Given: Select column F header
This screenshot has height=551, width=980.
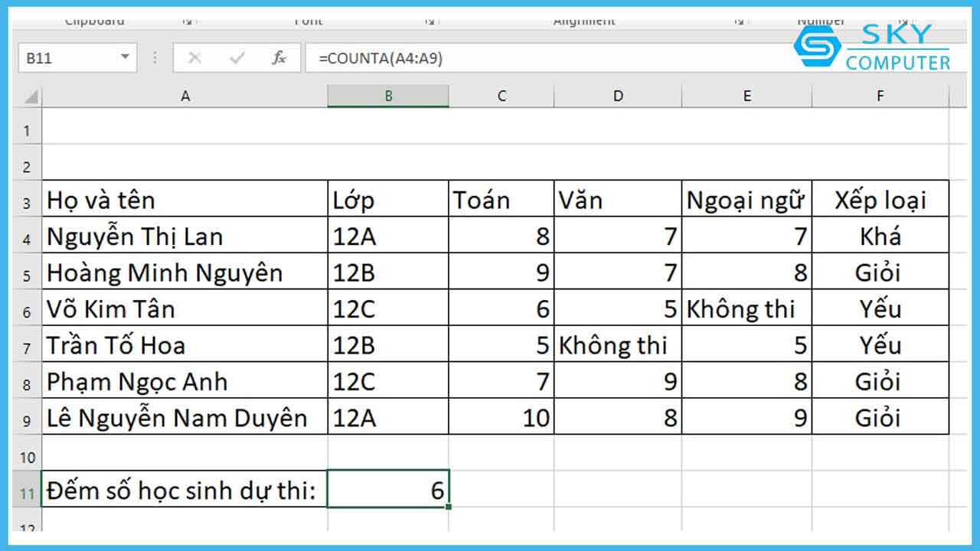Looking at the screenshot, I should (880, 96).
